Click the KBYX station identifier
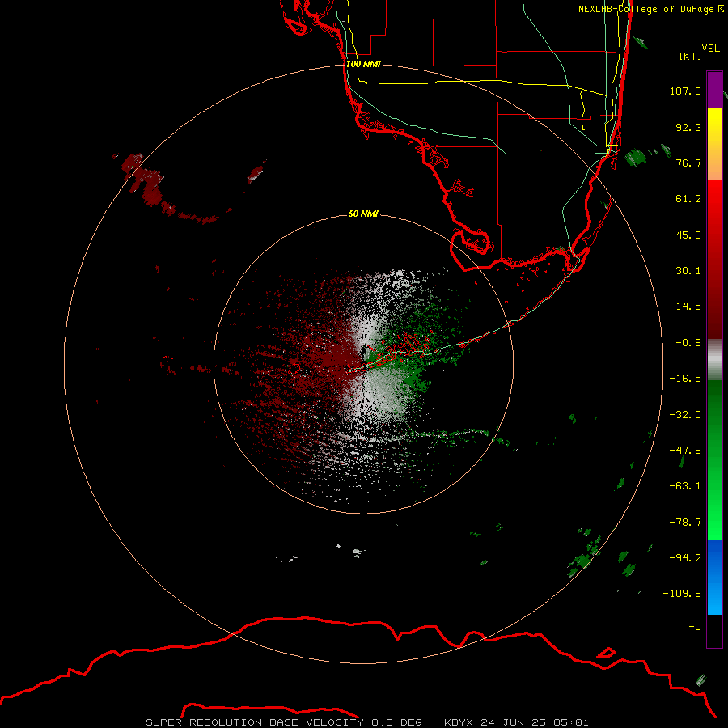The width and height of the screenshot is (728, 728). tap(459, 722)
